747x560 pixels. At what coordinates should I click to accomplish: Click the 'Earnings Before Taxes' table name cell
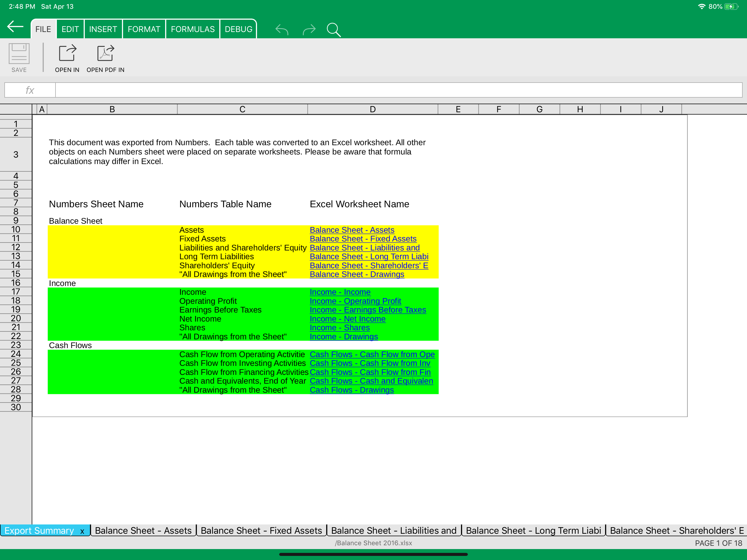pyautogui.click(x=220, y=310)
